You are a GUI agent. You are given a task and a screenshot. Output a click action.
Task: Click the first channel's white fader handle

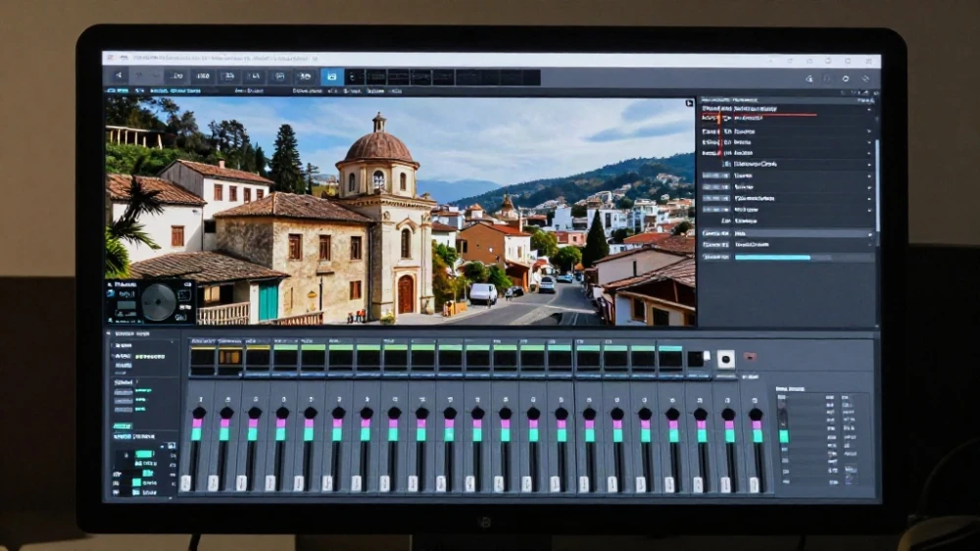pyautogui.click(x=185, y=483)
